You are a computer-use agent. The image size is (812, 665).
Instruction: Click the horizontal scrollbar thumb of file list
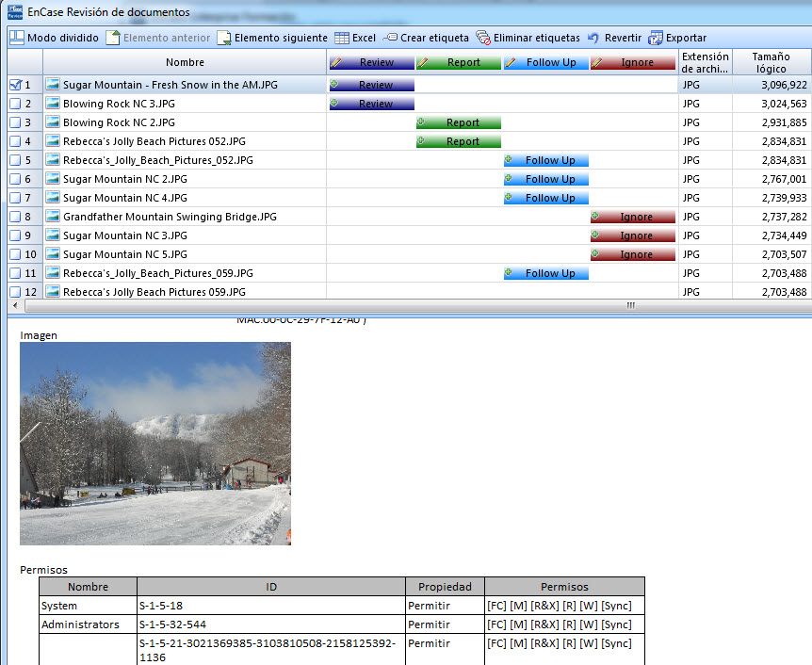419,305
